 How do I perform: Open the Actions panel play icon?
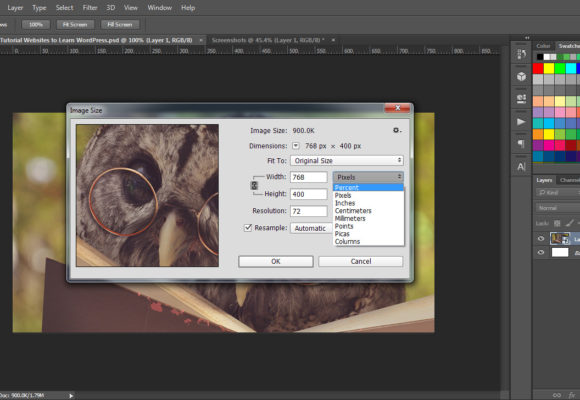(x=521, y=122)
